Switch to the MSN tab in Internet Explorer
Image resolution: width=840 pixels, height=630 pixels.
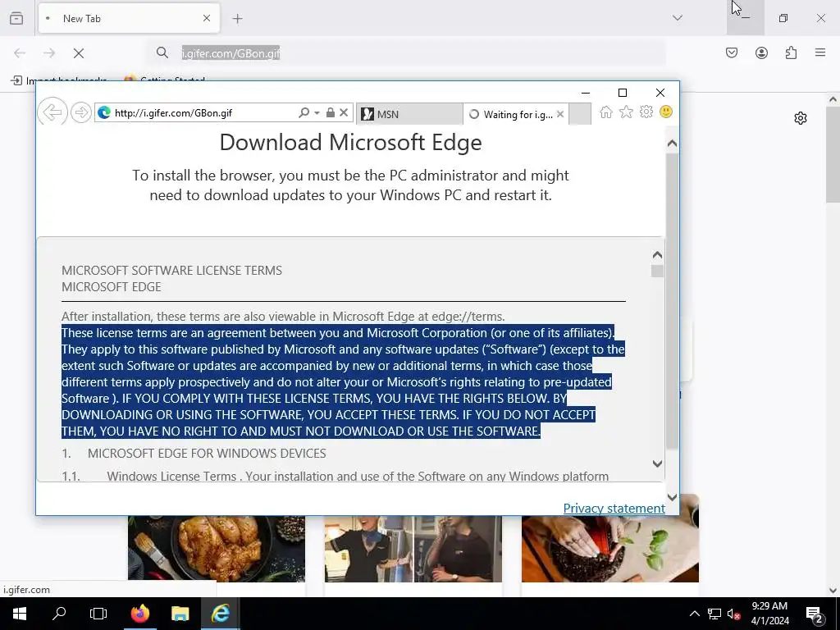[409, 114]
